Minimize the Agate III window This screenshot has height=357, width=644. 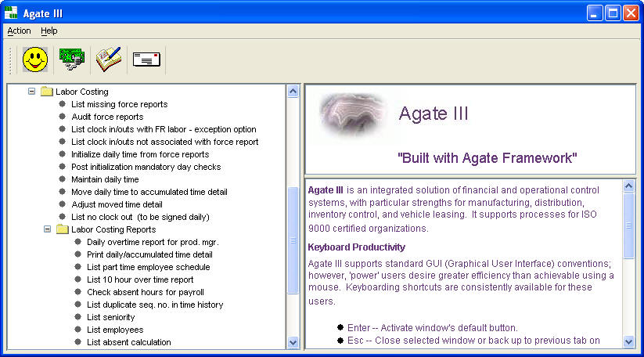[594, 13]
